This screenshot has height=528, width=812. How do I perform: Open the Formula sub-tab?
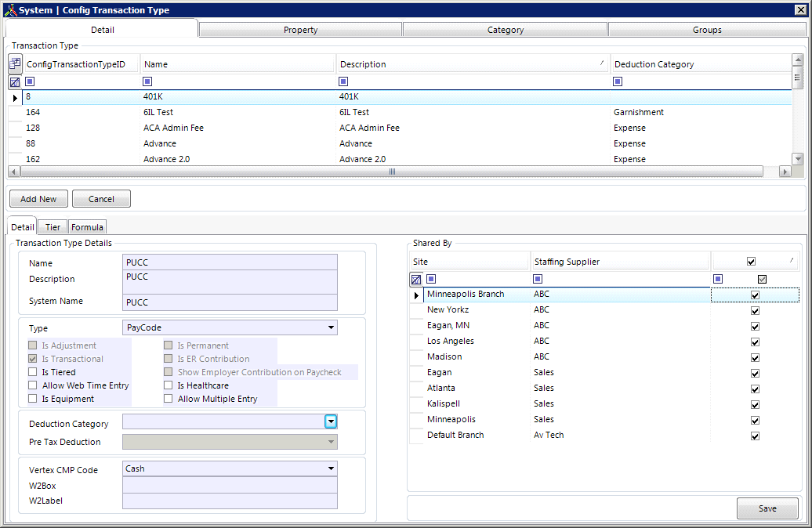coord(87,227)
